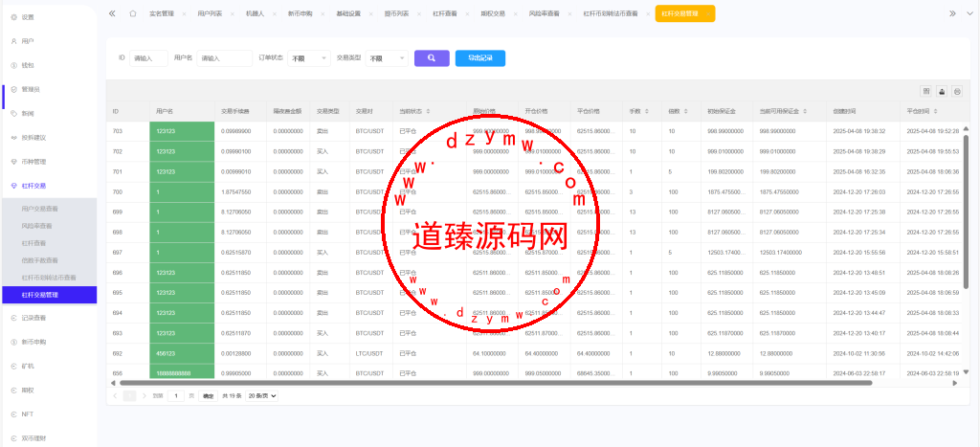Open 新闻 tag item in sidebar
Screen dimensions: 980x447
[x=48, y=114]
